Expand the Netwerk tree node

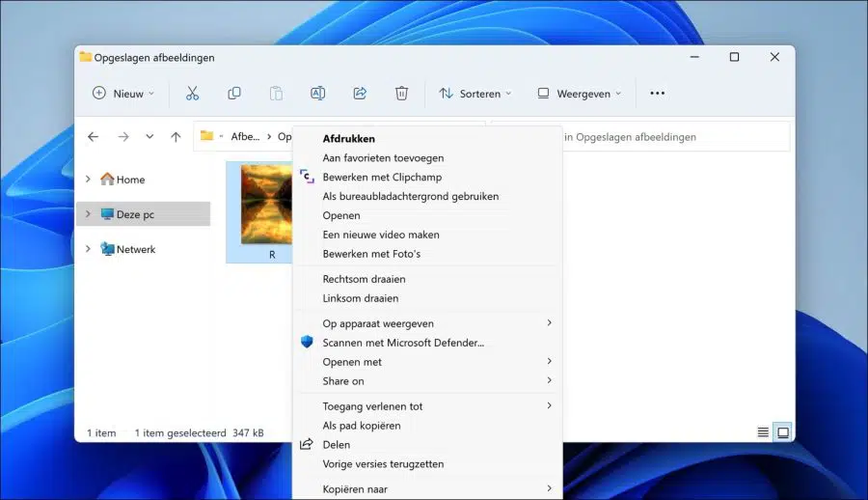click(88, 249)
